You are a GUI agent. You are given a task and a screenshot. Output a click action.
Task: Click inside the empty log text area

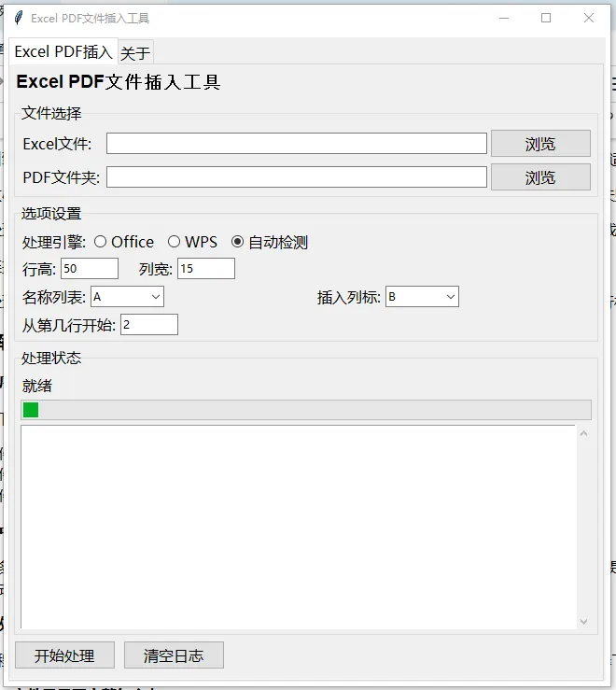point(299,527)
